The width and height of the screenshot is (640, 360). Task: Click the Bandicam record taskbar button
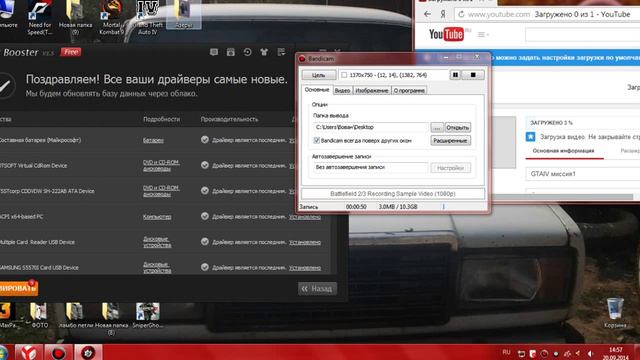(x=58, y=352)
